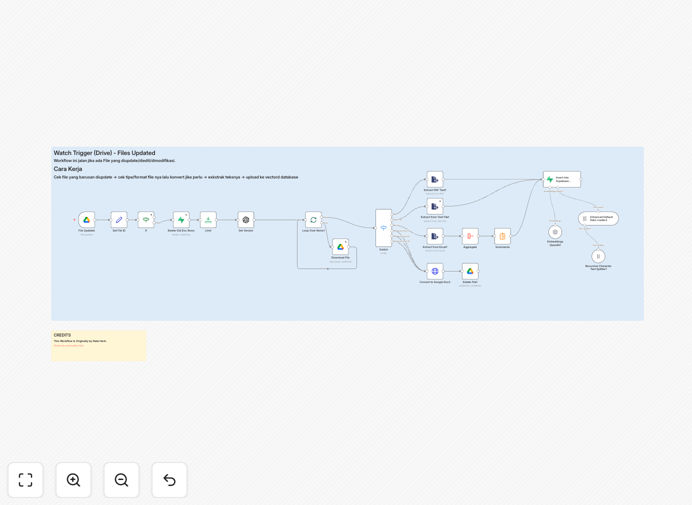Open the OpenAI Get Version node

[246, 220]
